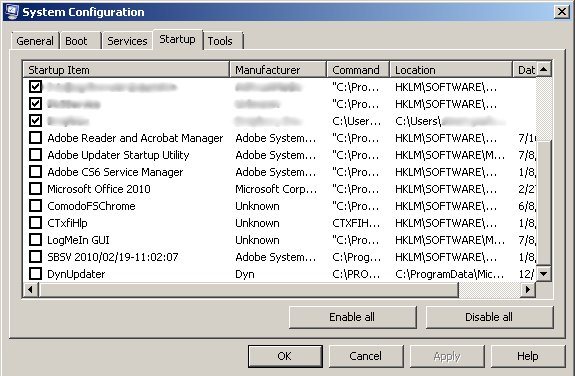Click the Location column header
Screen dimensions: 575x376
click(x=451, y=70)
